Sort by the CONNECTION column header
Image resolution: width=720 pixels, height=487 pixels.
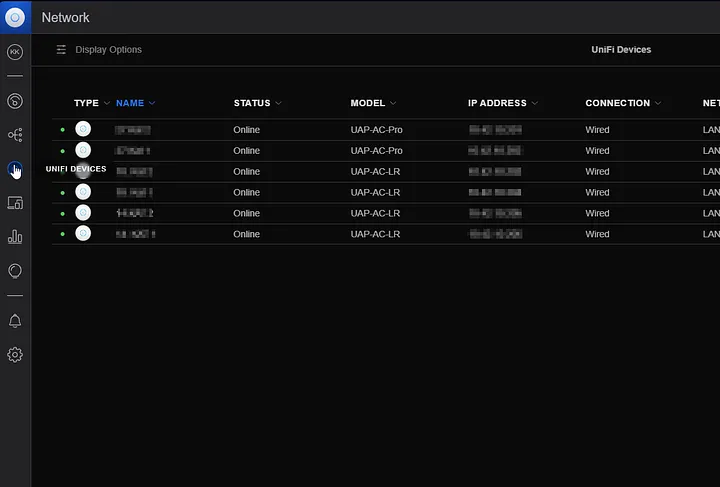[x=617, y=103]
